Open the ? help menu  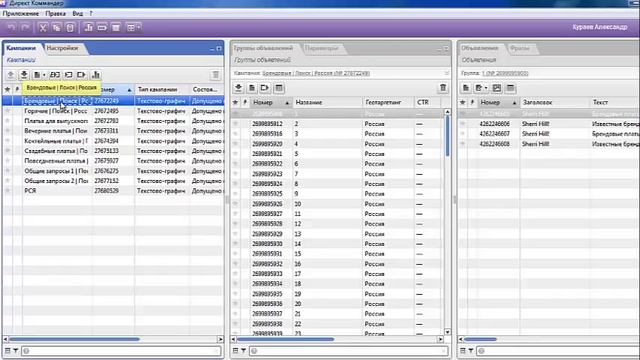(91, 13)
